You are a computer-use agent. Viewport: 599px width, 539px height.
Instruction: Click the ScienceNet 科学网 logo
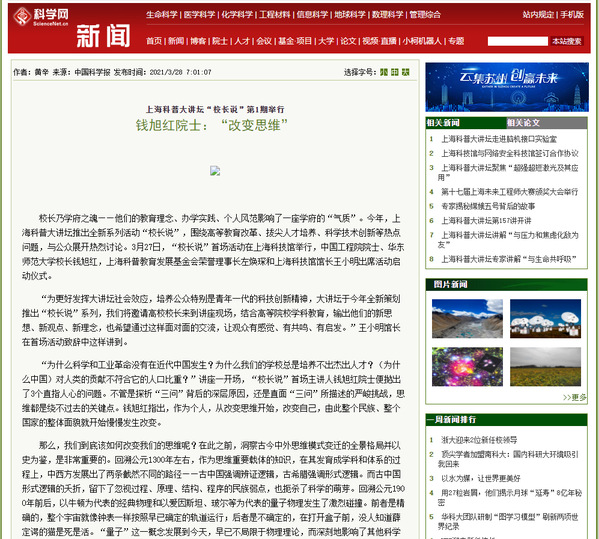click(41, 17)
